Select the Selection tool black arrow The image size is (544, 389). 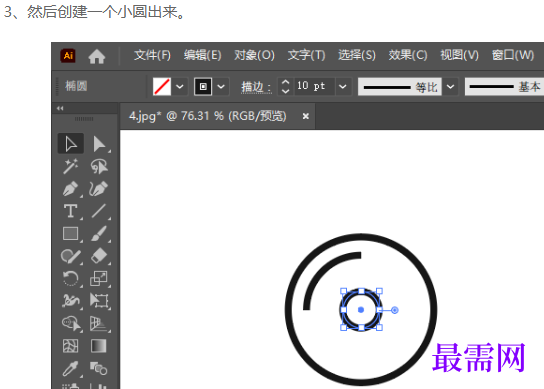tap(71, 144)
